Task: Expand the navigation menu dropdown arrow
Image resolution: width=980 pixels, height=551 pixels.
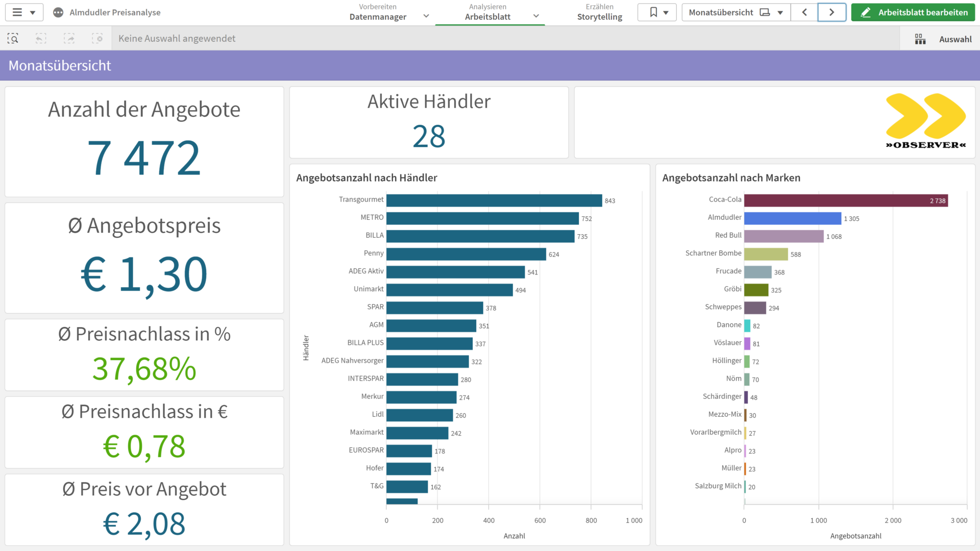Action: point(33,13)
